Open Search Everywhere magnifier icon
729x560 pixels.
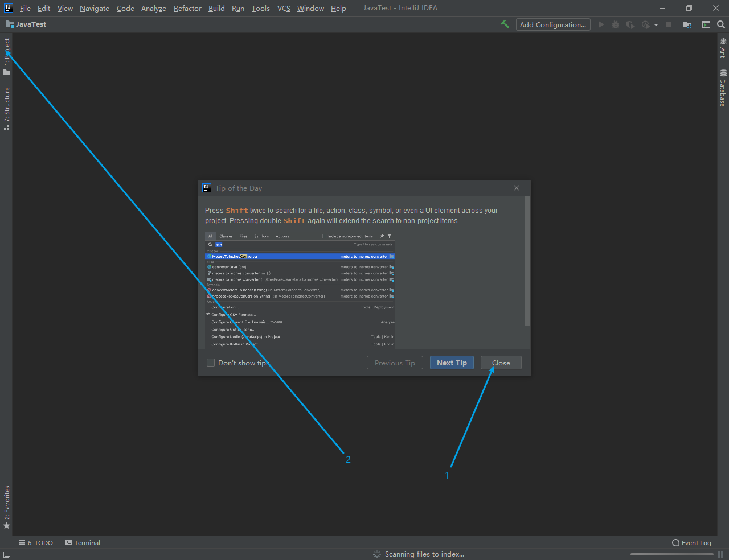[x=721, y=24]
